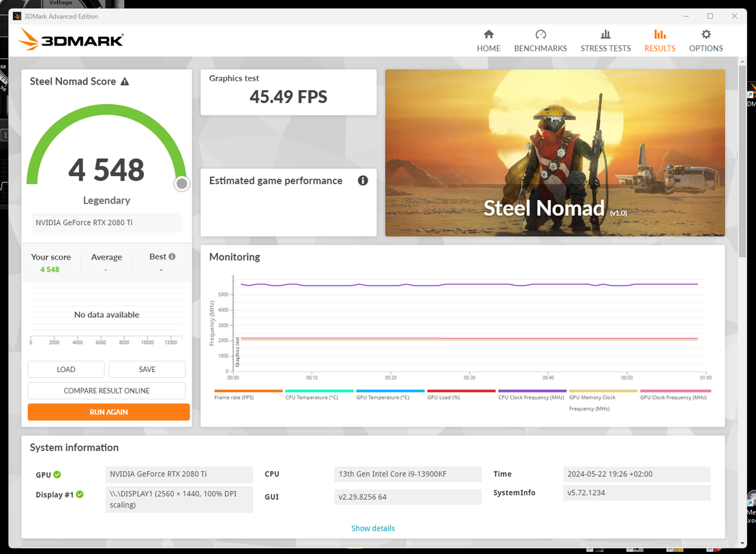Click the info icon for Estimated game performance
The image size is (756, 554).
tap(363, 180)
